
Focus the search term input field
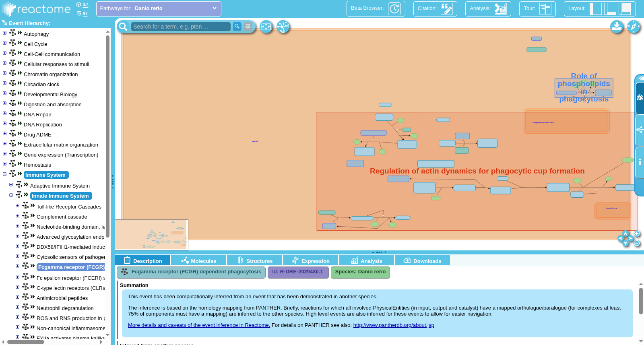click(x=181, y=27)
